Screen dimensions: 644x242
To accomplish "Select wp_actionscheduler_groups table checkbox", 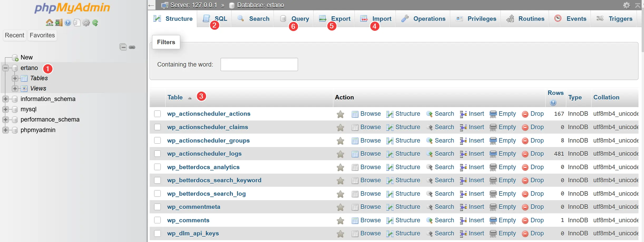I will pos(157,140).
